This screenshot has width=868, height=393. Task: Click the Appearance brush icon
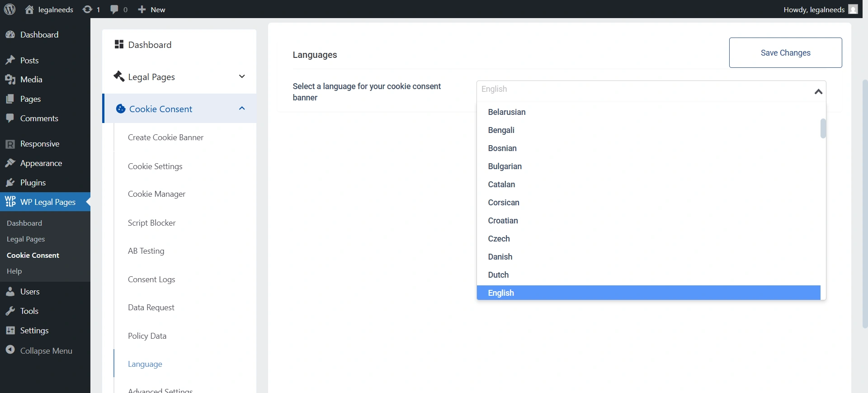click(10, 163)
